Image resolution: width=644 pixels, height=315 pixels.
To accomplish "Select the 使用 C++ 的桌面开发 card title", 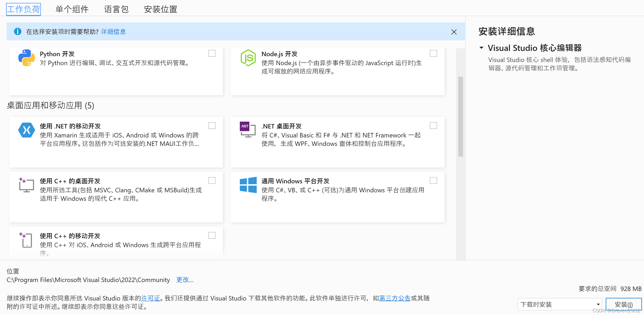I will pyautogui.click(x=70, y=181).
